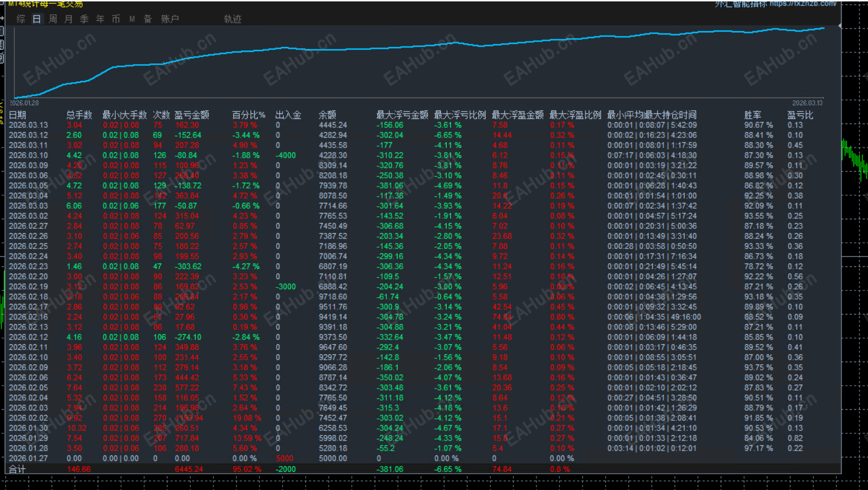This screenshot has width=868, height=490.
Task: Click the 余额 column header
Action: click(x=327, y=115)
